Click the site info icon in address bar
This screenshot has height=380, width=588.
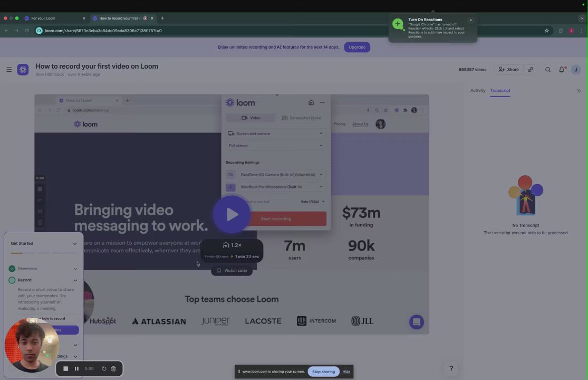coord(39,31)
